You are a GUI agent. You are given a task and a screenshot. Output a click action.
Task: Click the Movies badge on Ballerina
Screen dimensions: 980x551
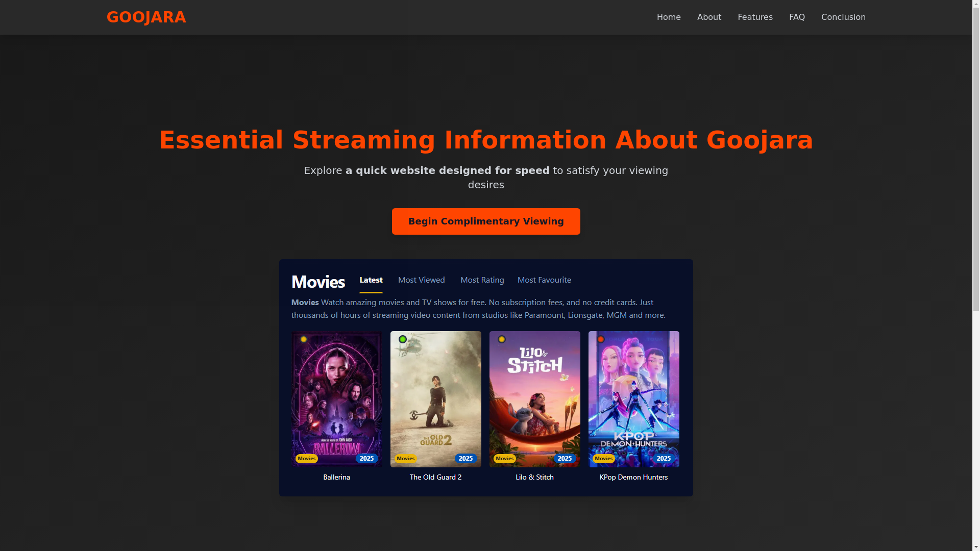307,459
